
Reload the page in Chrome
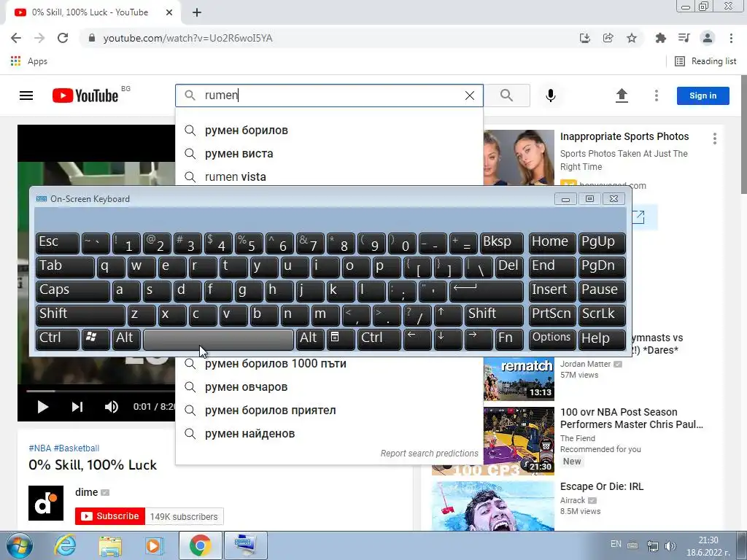click(x=63, y=38)
